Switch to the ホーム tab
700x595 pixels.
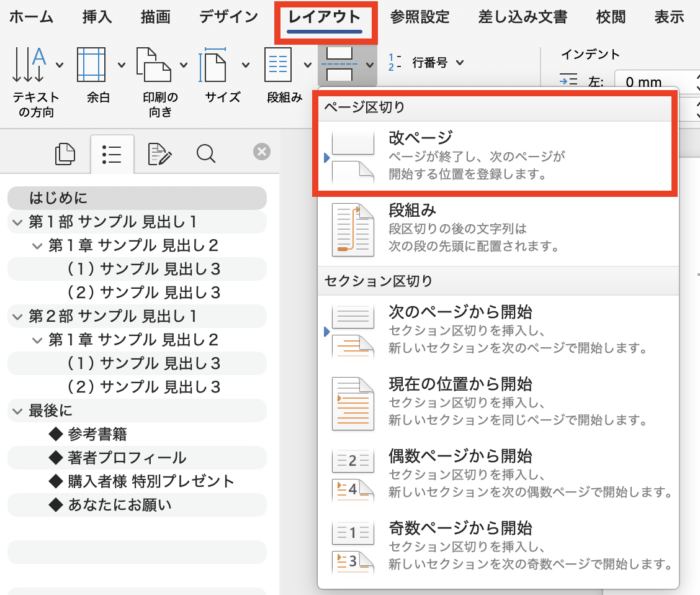coord(31,17)
